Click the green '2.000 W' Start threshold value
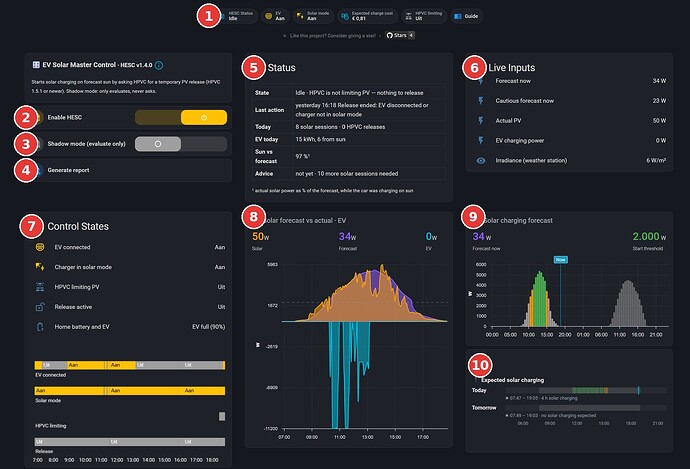The width and height of the screenshot is (690, 469). [649, 237]
